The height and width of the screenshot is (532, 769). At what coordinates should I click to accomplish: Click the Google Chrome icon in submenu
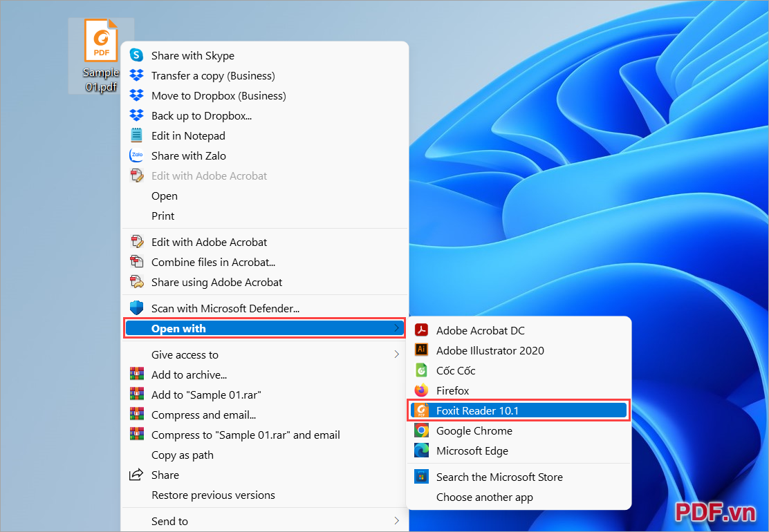[x=421, y=430]
